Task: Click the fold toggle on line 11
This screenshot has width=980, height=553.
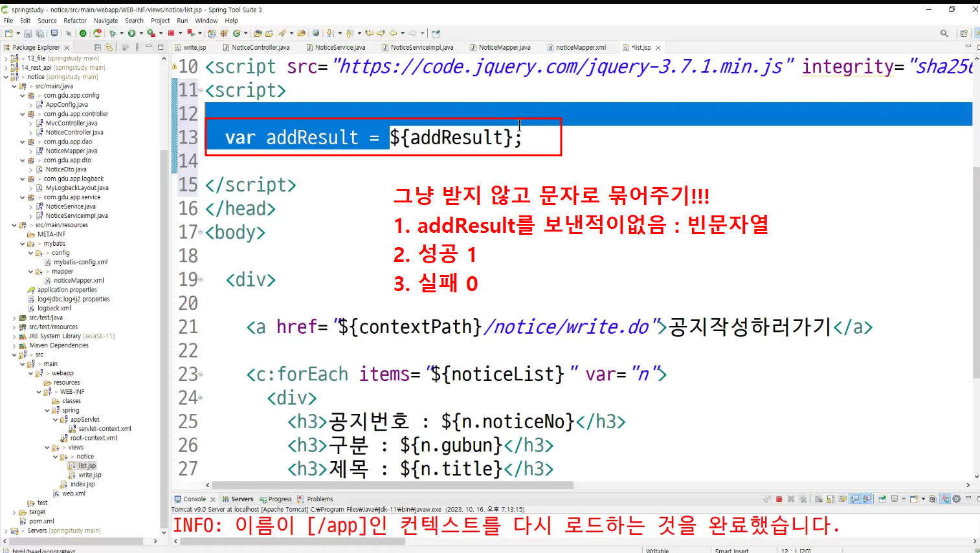Action: (201, 90)
